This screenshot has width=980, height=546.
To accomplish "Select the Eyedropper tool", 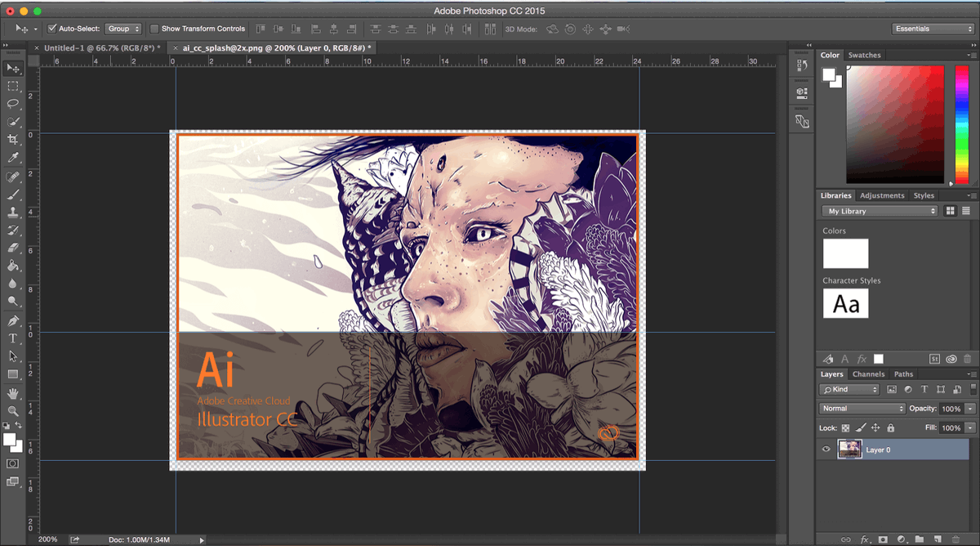I will 13,159.
